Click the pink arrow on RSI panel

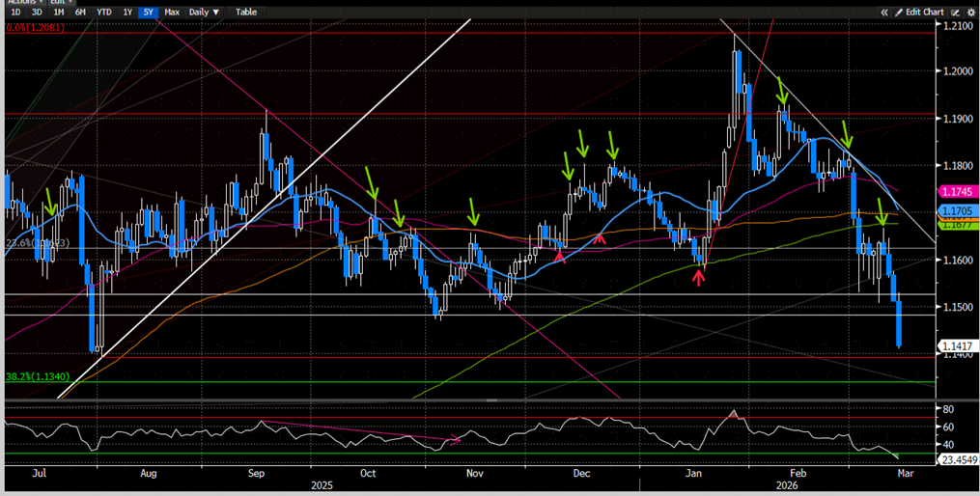pyautogui.click(x=454, y=440)
